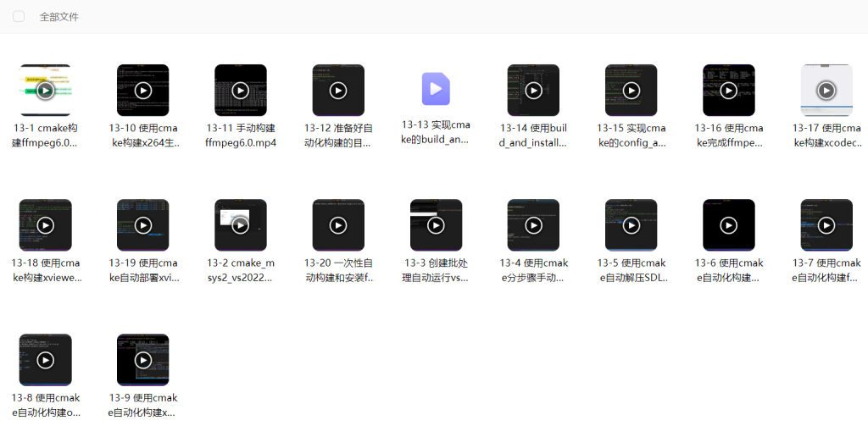Play the 13-10 使用cmake构建x264 video
The height and width of the screenshot is (426, 868).
point(143,90)
